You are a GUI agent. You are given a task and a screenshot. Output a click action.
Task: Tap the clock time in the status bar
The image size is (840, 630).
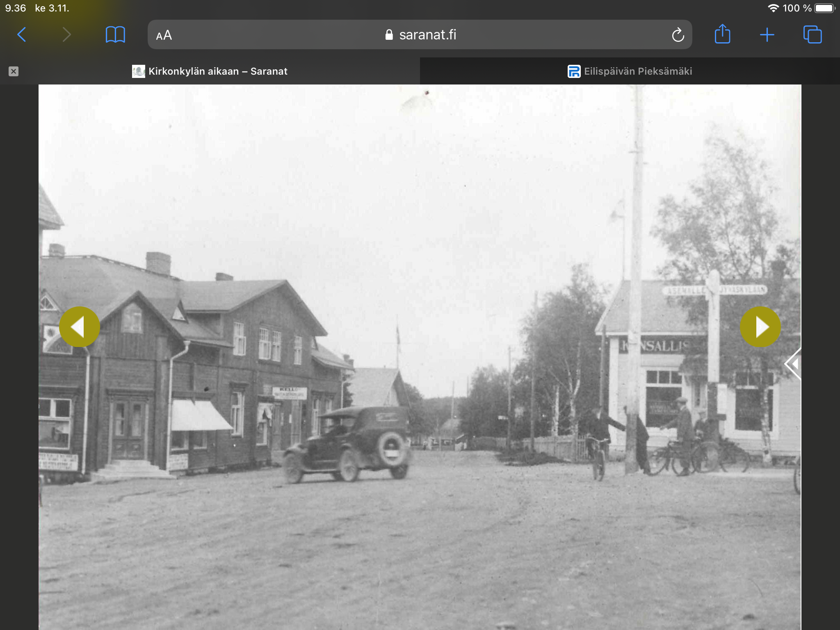pyautogui.click(x=16, y=8)
